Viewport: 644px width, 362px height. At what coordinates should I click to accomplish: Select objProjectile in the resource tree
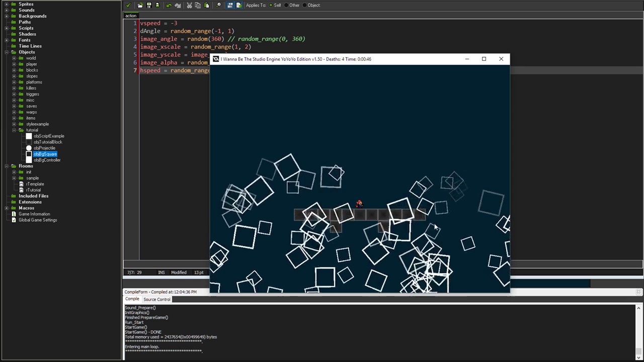coord(44,148)
